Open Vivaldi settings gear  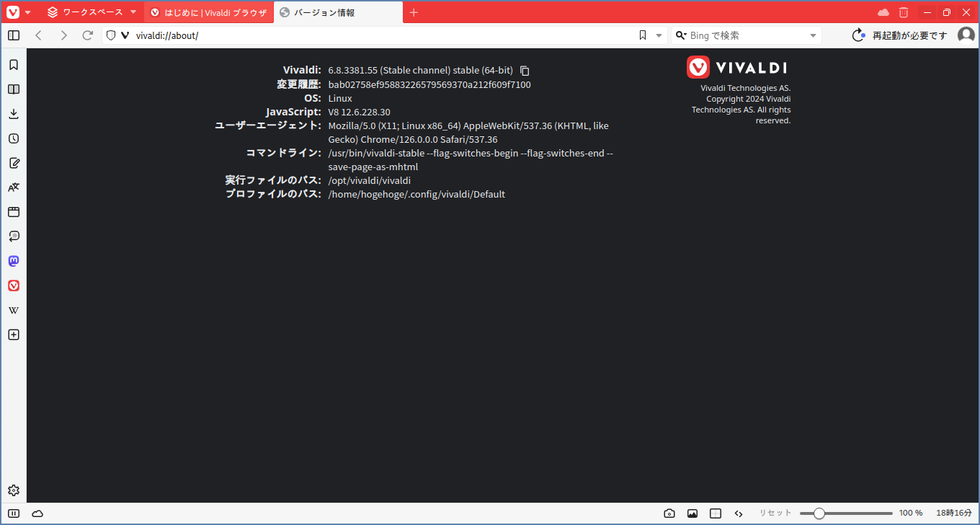coord(13,490)
